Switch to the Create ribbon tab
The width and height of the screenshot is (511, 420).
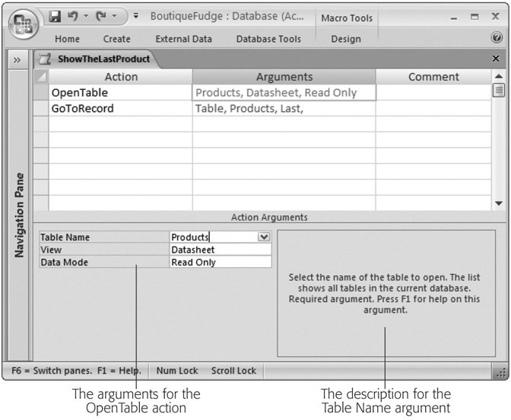[x=116, y=39]
